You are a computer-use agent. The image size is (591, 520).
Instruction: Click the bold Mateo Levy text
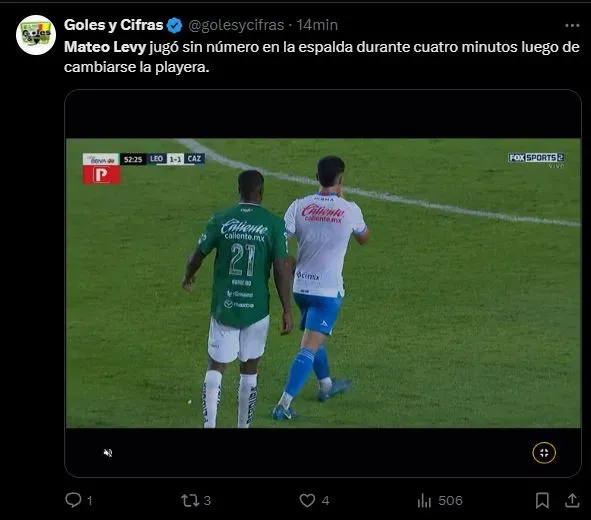pos(105,47)
